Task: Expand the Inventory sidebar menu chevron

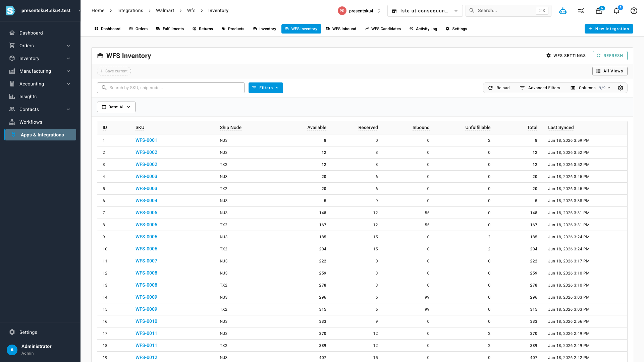Action: point(68,58)
